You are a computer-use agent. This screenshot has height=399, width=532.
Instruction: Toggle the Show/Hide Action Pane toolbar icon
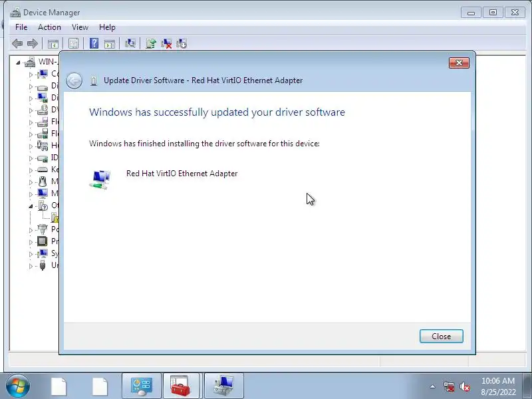tap(110, 44)
